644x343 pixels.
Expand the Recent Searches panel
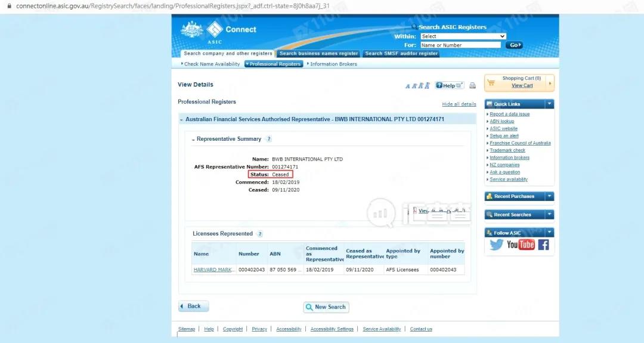click(549, 214)
